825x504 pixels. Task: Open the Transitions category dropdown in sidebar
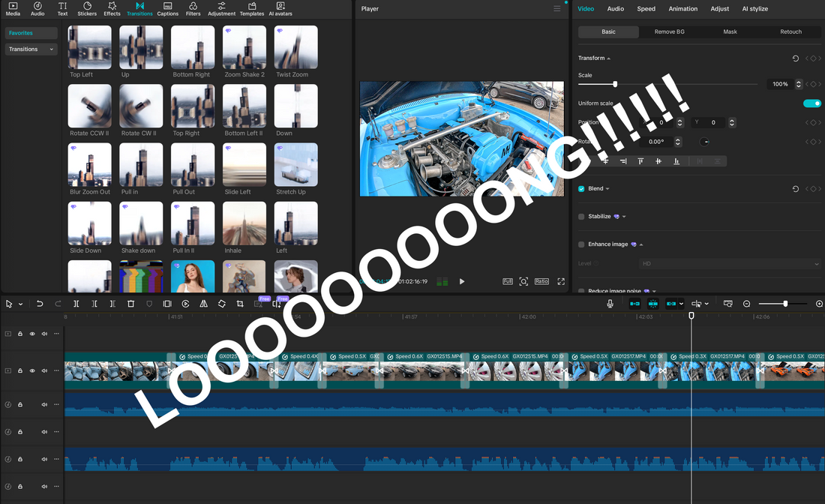coord(30,48)
